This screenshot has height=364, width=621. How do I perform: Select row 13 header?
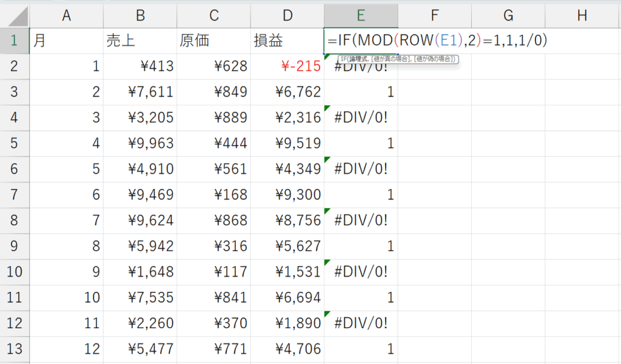click(15, 348)
